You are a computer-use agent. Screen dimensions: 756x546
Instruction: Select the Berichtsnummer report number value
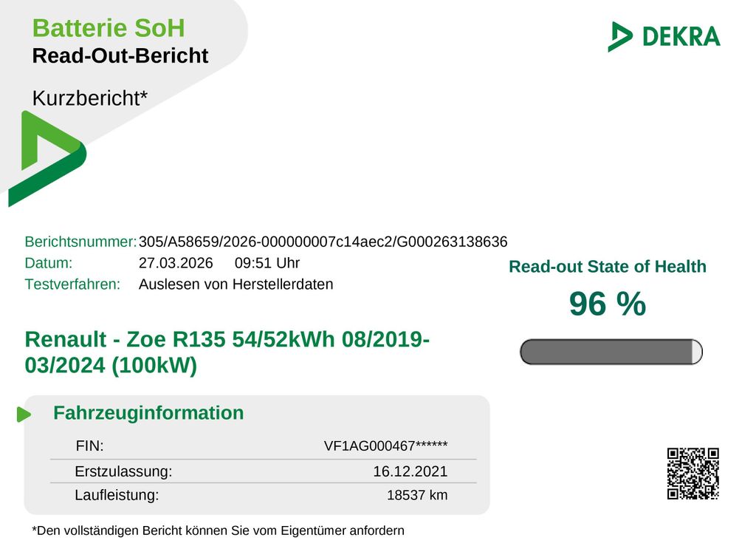[323, 242]
